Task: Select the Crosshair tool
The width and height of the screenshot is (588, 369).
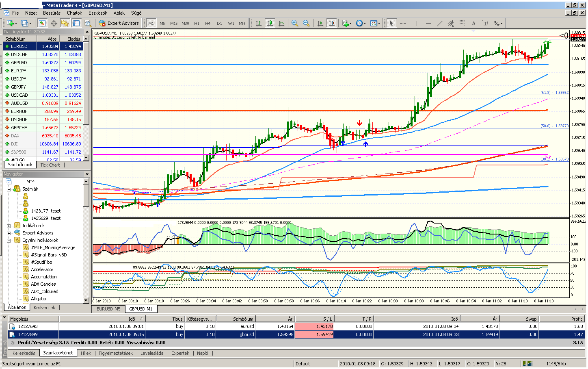Action: (403, 23)
